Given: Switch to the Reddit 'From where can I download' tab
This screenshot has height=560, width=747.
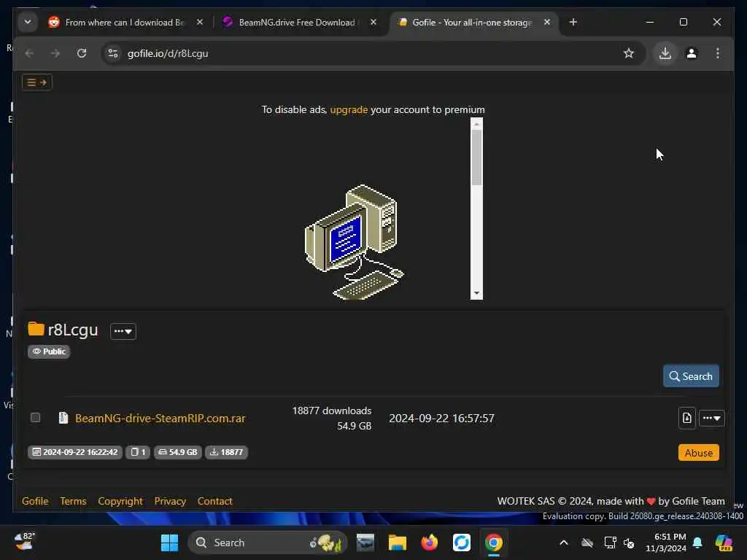Looking at the screenshot, I should pos(125,23).
